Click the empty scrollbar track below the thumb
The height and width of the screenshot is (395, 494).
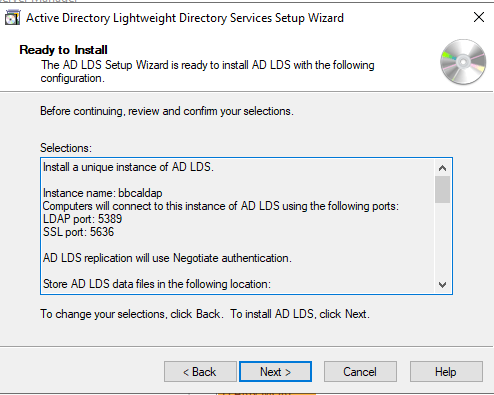pyautogui.click(x=442, y=240)
